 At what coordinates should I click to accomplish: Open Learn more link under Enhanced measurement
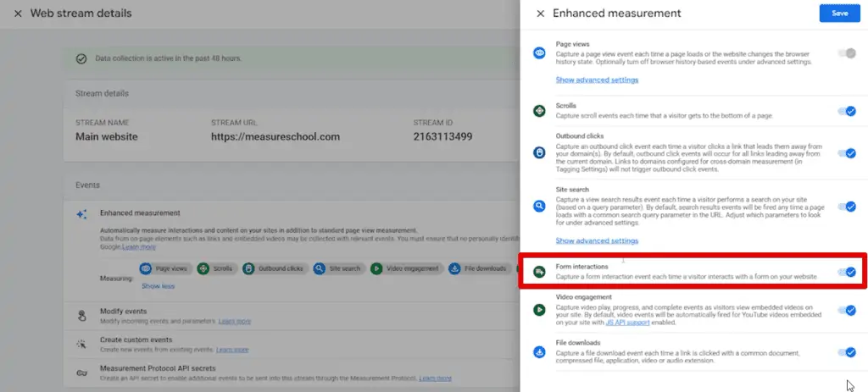coord(140,246)
